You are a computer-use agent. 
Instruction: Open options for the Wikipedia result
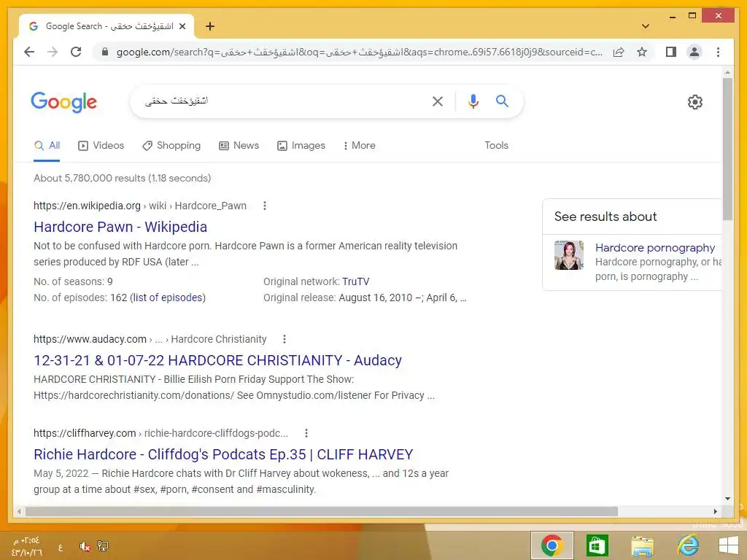(265, 206)
